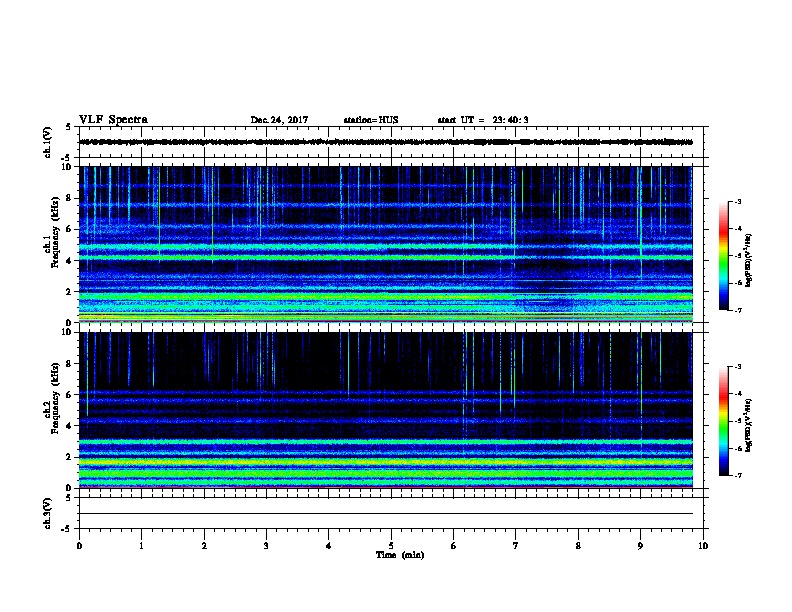This screenshot has width=792, height=612.
Task: Click the flat ch.3 voltage trace line
Action: (386, 514)
